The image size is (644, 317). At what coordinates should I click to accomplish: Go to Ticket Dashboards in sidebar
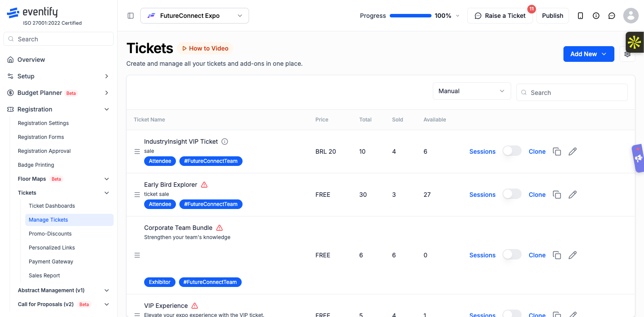(x=52, y=206)
